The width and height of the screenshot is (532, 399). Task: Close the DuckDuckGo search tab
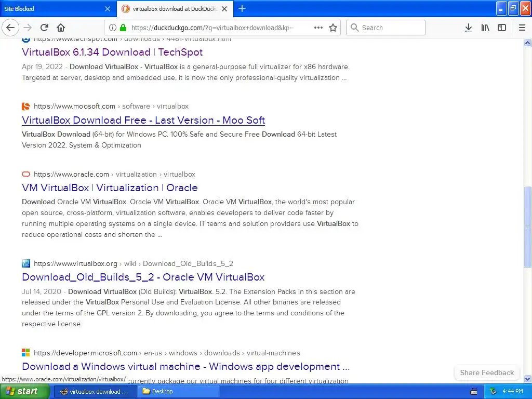[224, 9]
